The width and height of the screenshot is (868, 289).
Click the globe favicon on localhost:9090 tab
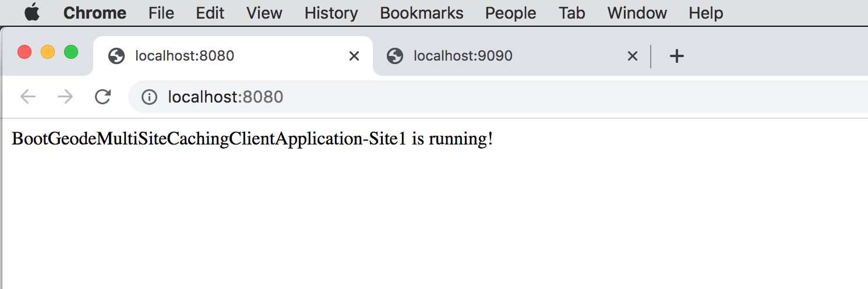tap(395, 56)
